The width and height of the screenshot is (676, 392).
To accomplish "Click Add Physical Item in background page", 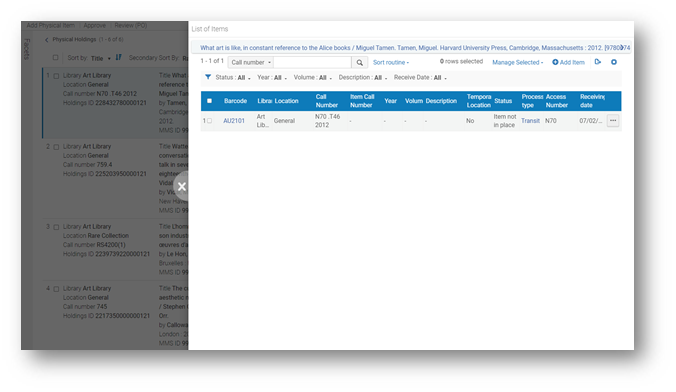I will click(50, 25).
